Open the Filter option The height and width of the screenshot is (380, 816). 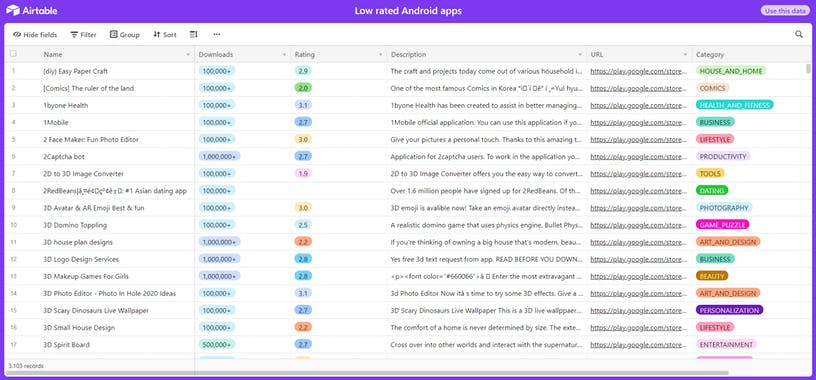click(x=83, y=34)
